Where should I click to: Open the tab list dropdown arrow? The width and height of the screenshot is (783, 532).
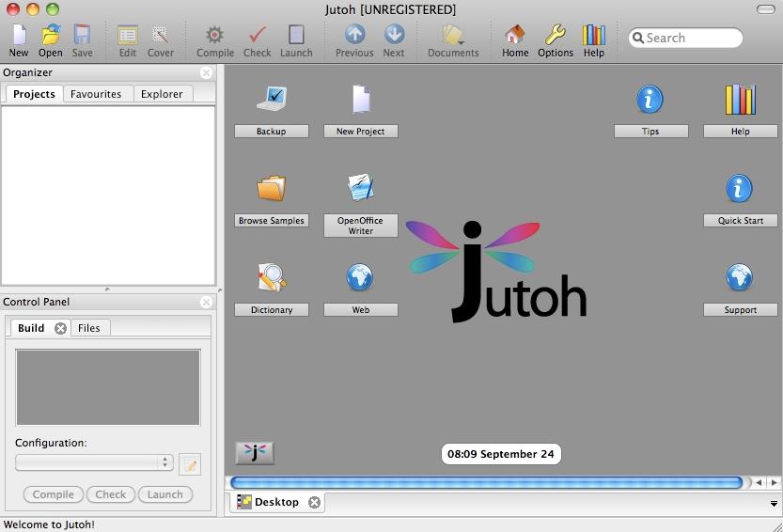pos(774,504)
